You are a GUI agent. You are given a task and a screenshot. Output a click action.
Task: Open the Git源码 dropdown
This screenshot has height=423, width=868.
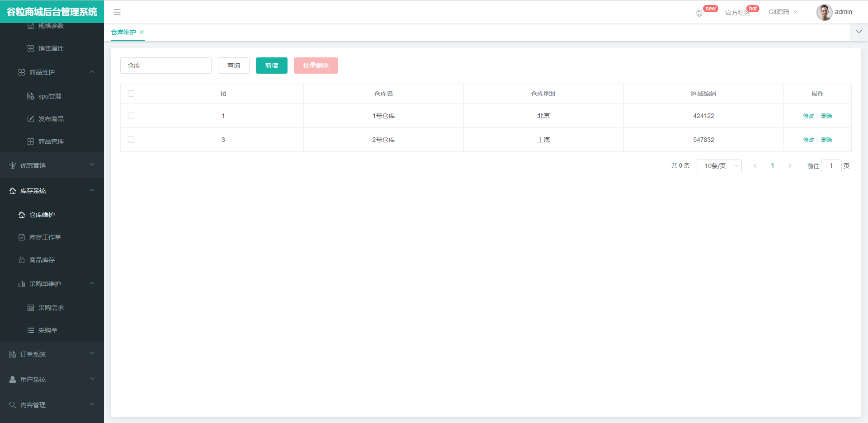pyautogui.click(x=783, y=12)
